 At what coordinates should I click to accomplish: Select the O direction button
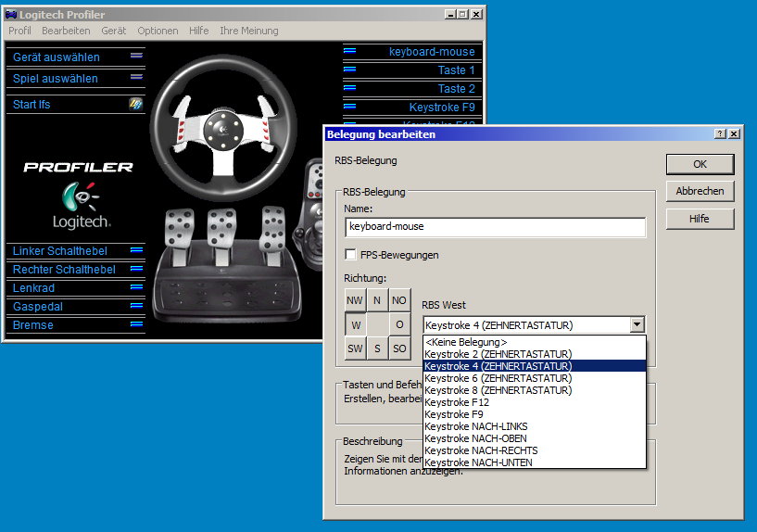click(399, 324)
